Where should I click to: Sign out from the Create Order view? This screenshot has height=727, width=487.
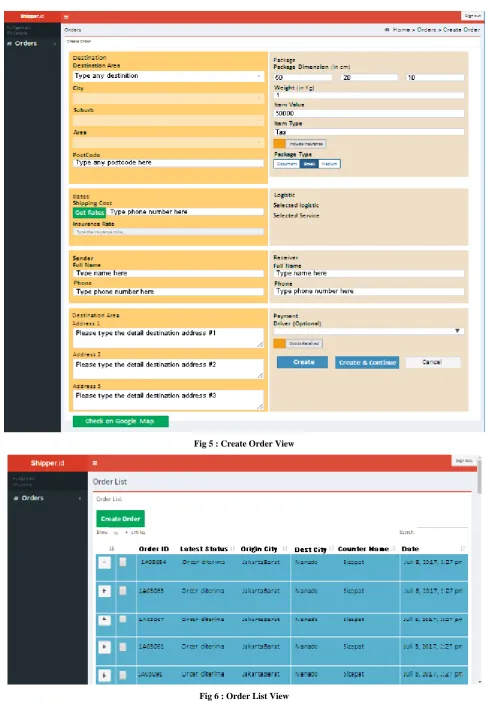tap(472, 16)
